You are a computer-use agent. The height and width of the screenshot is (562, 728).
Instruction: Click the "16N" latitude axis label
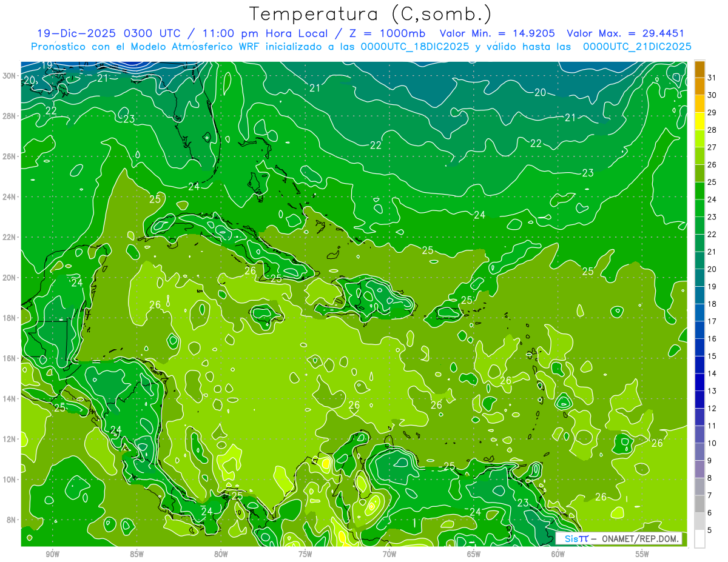[8, 358]
